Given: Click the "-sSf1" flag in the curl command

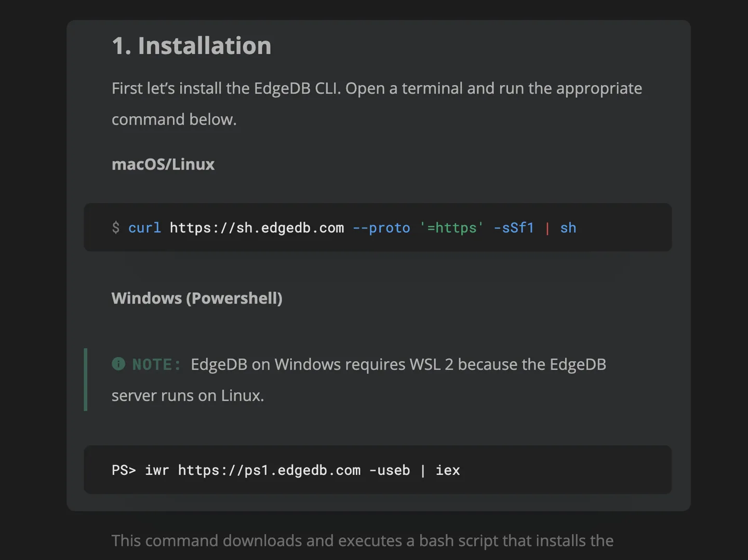Looking at the screenshot, I should pos(513,228).
